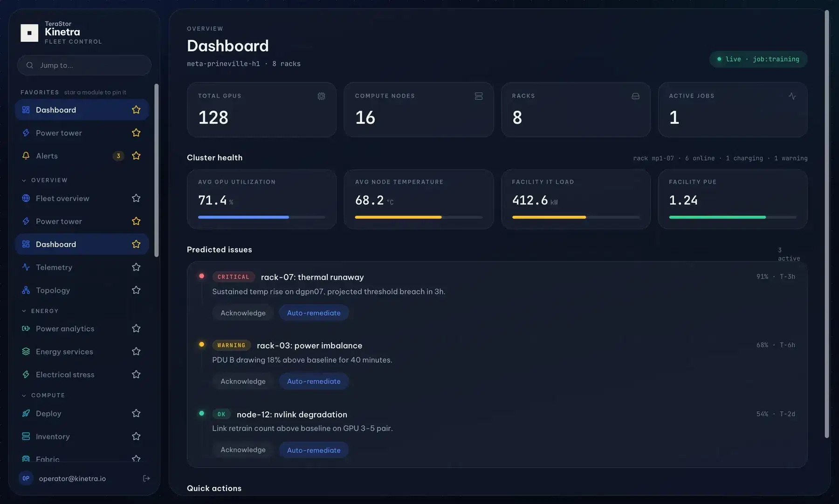Image resolution: width=839 pixels, height=504 pixels.
Task: Click the Alerts bell icon in Favorites
Action: [26, 156]
